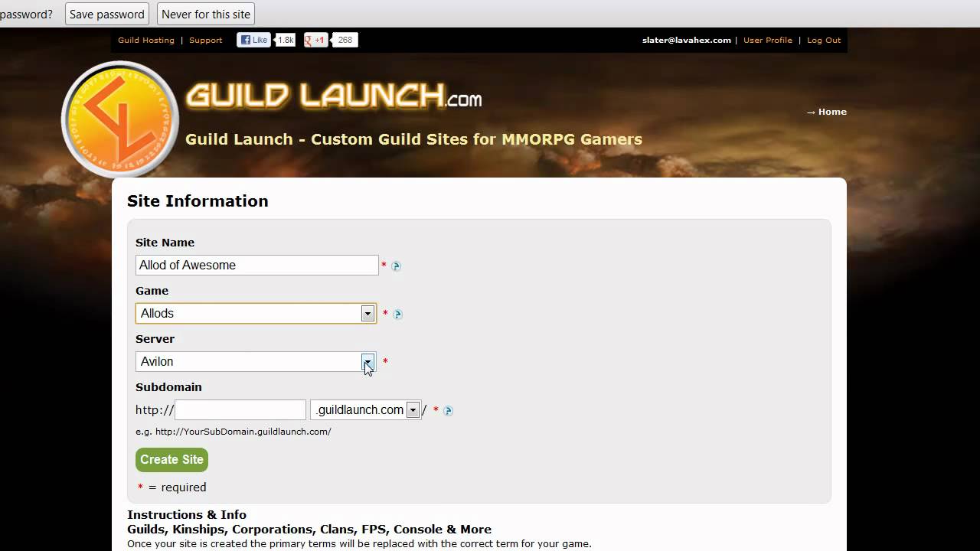Click the help icon beside Game dropdown
980x551 pixels.
click(x=397, y=314)
